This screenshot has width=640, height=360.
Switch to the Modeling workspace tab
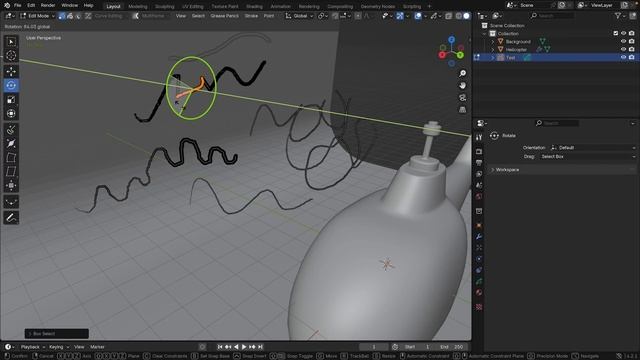pyautogui.click(x=138, y=6)
